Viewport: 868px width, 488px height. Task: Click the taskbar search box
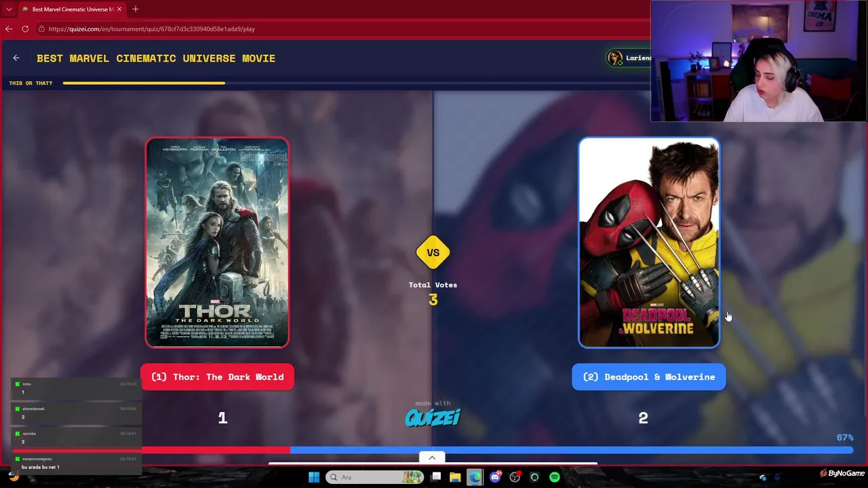point(374,477)
